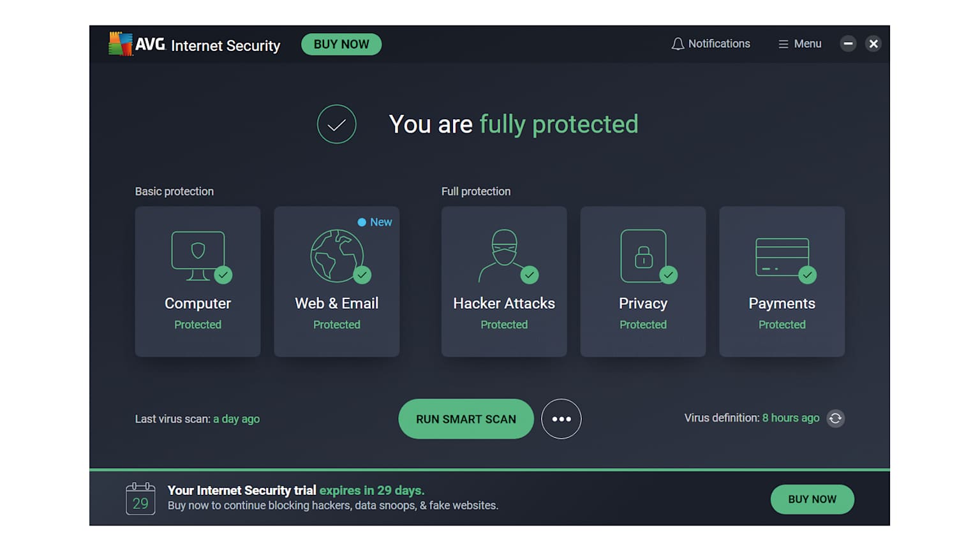Viewport: 980px width, 551px height.
Task: Click the trial expiration message text
Action: 295,490
